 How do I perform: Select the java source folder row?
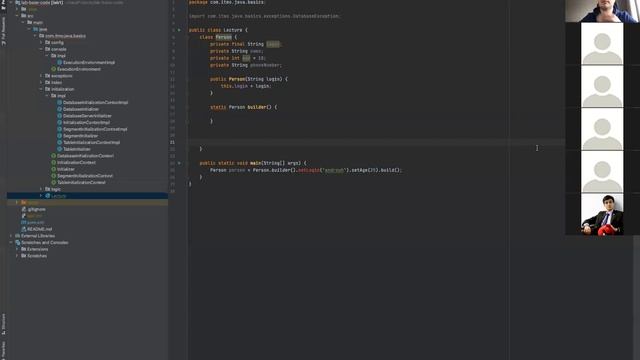click(x=87, y=29)
